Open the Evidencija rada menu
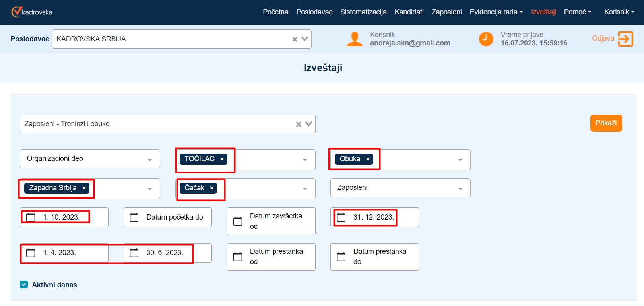This screenshot has height=306, width=644. pyautogui.click(x=496, y=12)
